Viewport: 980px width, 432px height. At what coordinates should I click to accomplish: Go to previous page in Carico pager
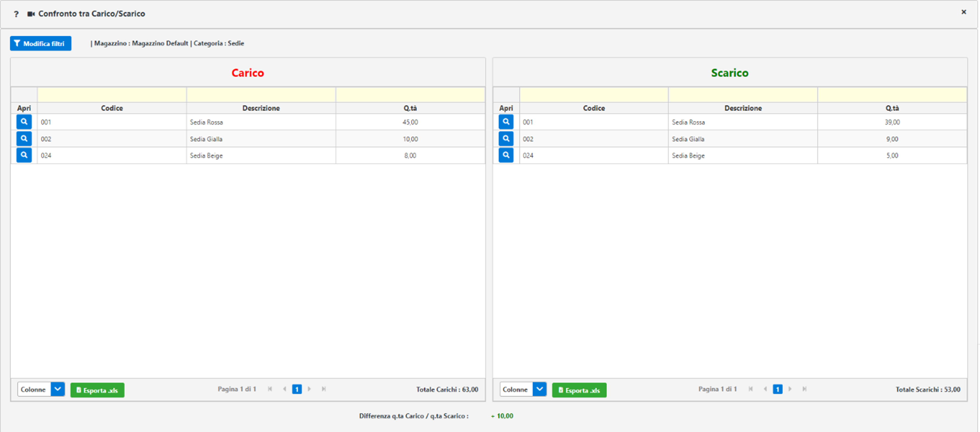(285, 389)
